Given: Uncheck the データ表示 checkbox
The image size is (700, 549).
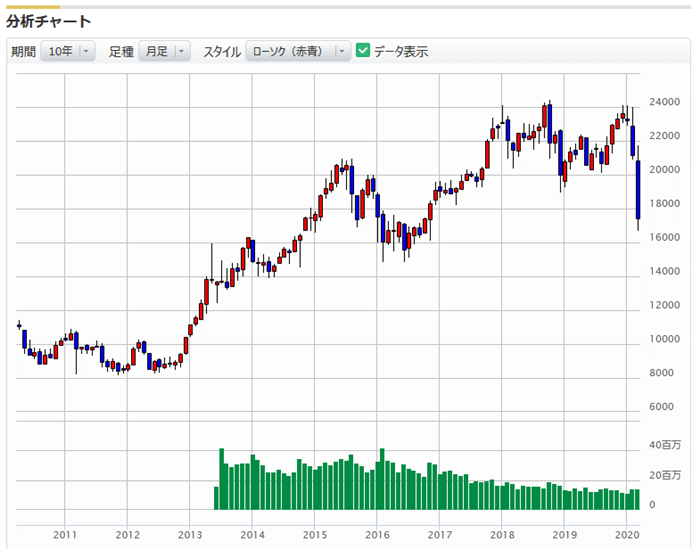Looking at the screenshot, I should pyautogui.click(x=363, y=51).
